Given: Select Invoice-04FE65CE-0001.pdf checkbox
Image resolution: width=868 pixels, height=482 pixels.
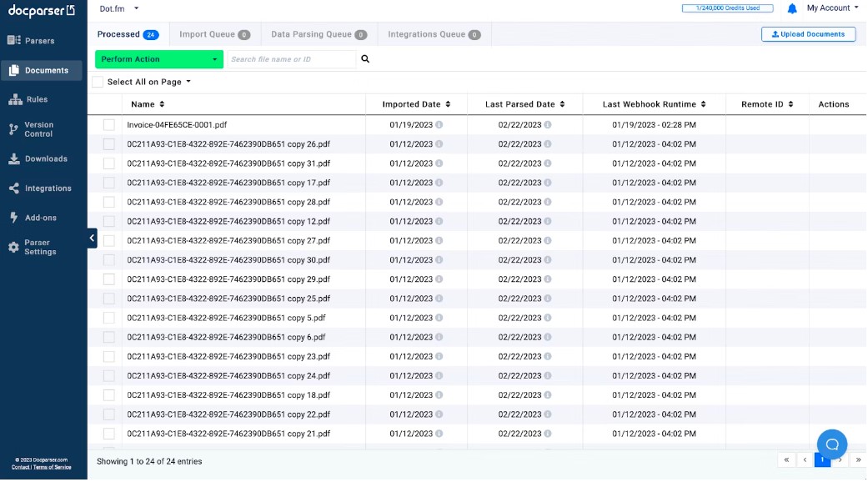Looking at the screenshot, I should [109, 125].
